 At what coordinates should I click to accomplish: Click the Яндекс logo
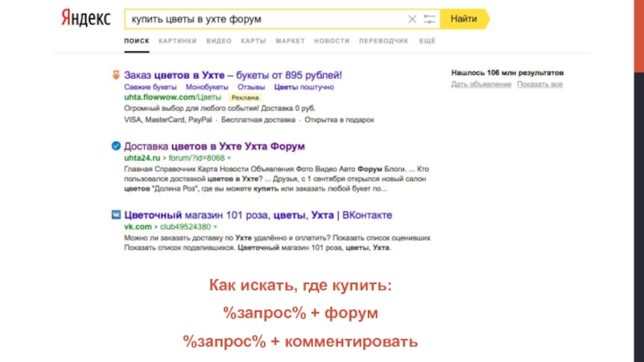pyautogui.click(x=86, y=19)
